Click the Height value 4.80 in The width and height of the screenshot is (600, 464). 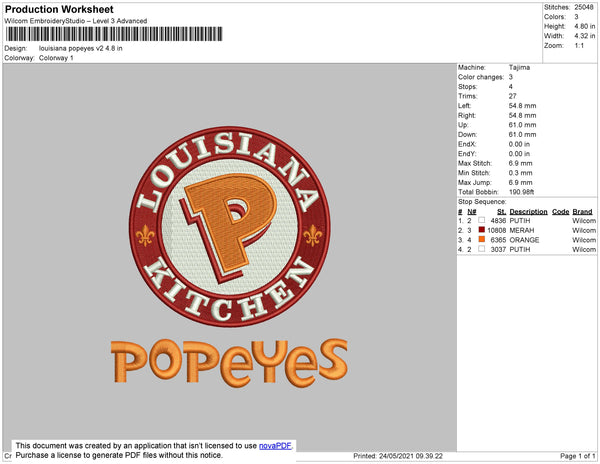(584, 26)
